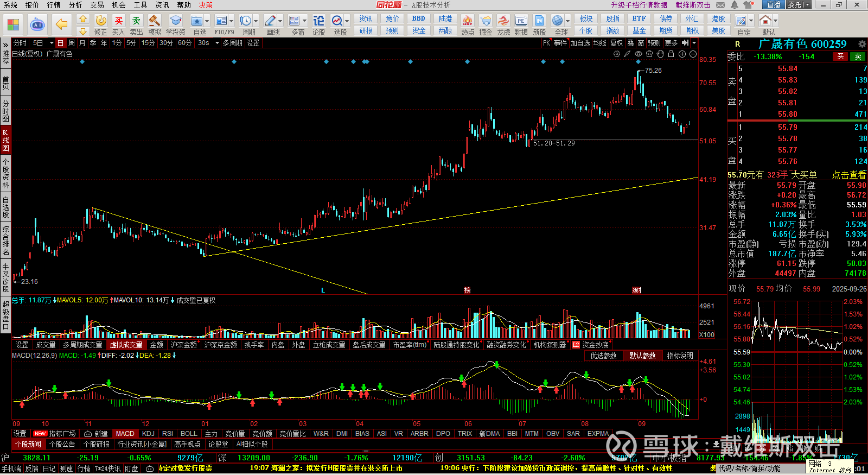The width and height of the screenshot is (868, 475).
Task: Open the 模拟 gavel trading icon
Action: click(155, 24)
